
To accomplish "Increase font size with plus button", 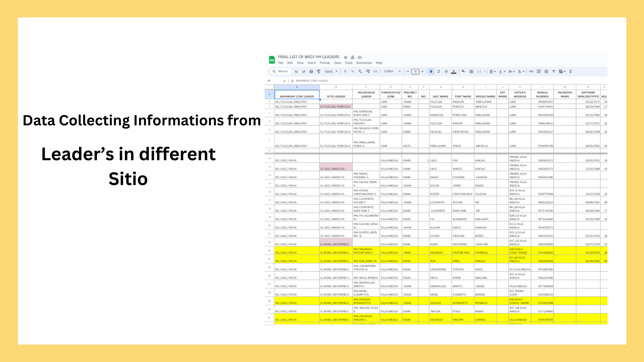I will click(422, 71).
